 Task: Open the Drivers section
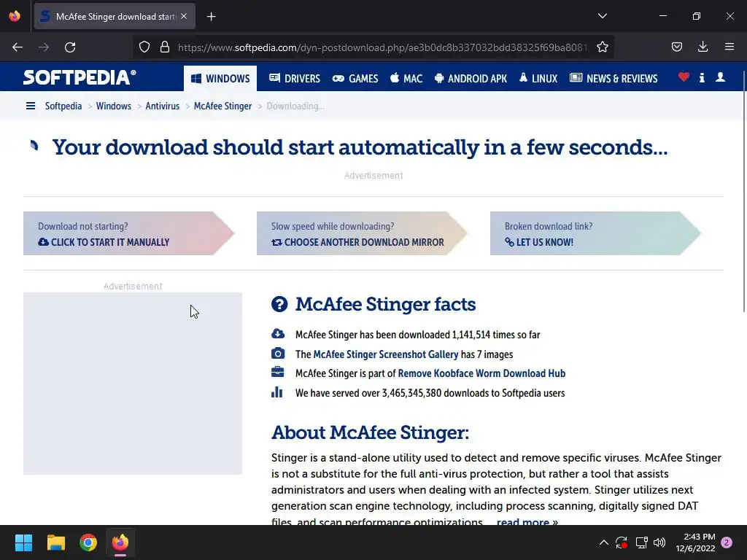[295, 79]
